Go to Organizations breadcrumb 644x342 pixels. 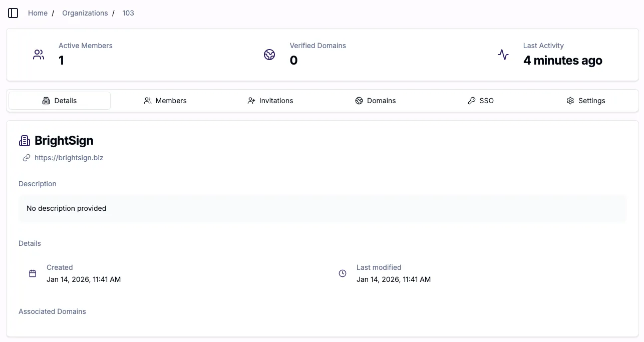(x=85, y=13)
